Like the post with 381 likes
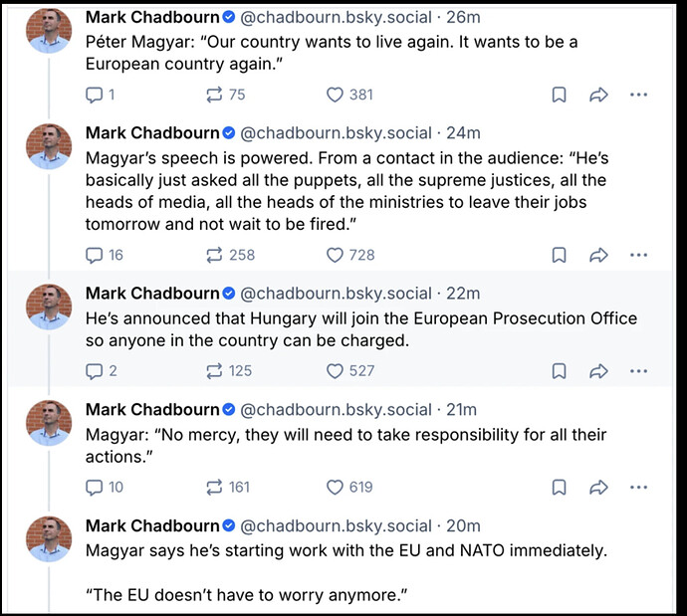Screen dimensions: 687x616 tap(336, 95)
